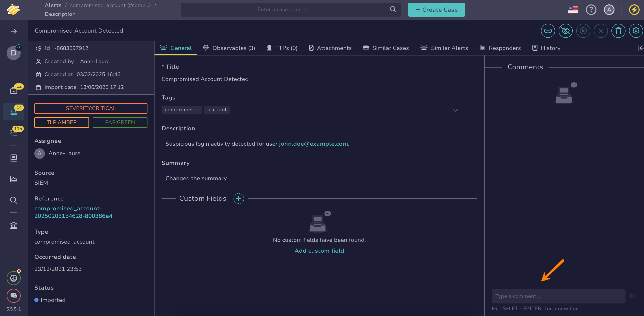Expand the left sidebar with arrow

[x=13, y=31]
